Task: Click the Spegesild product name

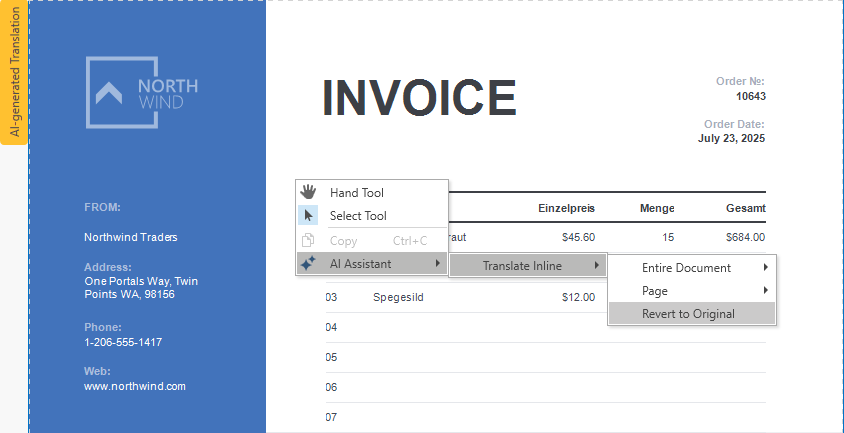Action: pos(398,297)
